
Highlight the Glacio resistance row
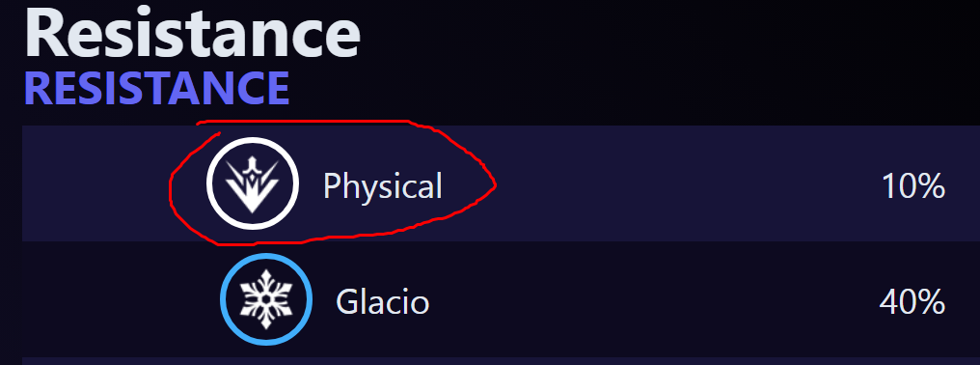501,299
